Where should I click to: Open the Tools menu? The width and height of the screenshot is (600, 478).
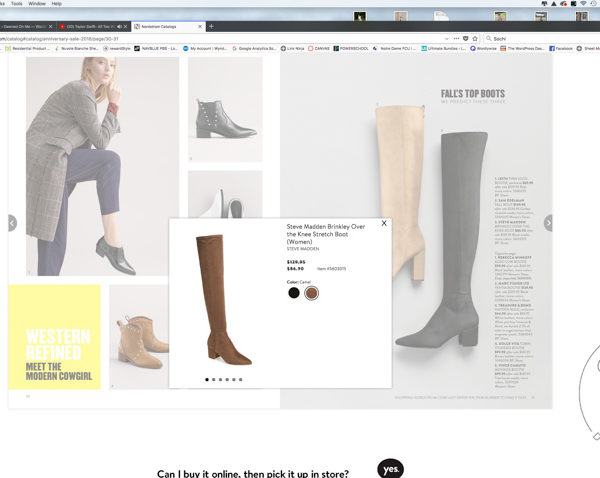coord(16,3)
